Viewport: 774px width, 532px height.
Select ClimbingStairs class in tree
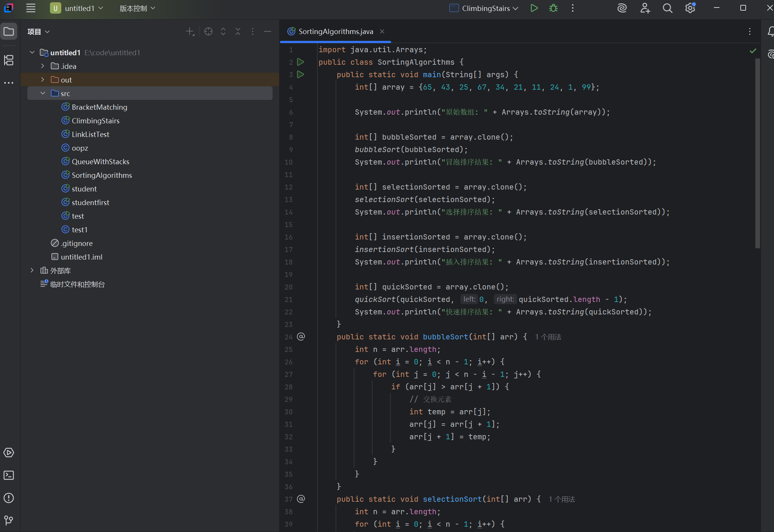coord(96,121)
